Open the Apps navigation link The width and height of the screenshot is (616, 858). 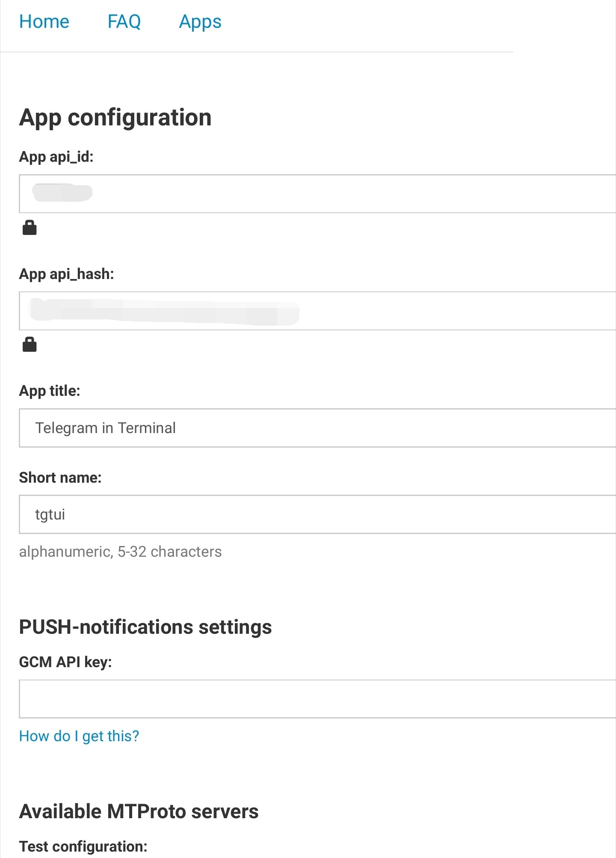200,22
